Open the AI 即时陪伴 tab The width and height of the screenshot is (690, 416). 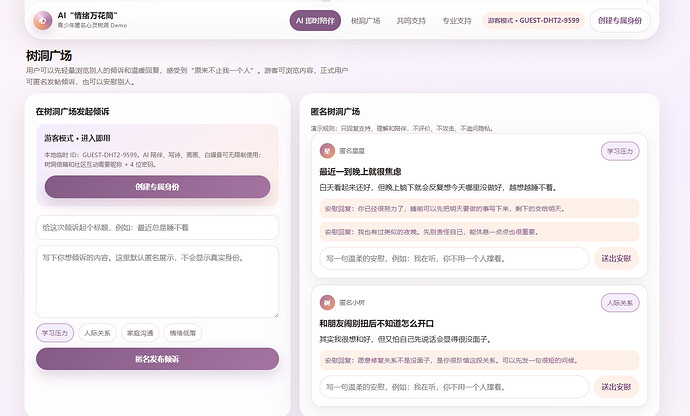pyautogui.click(x=315, y=21)
